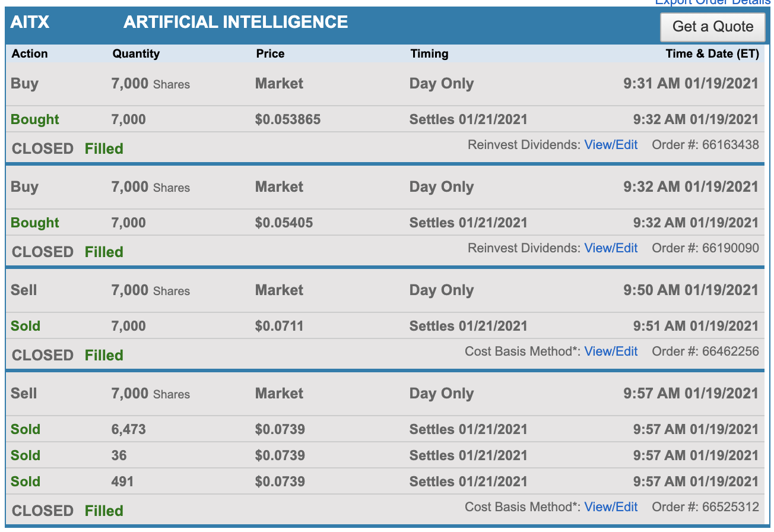Click the Timing column header
This screenshot has width=774, height=532.
(429, 53)
